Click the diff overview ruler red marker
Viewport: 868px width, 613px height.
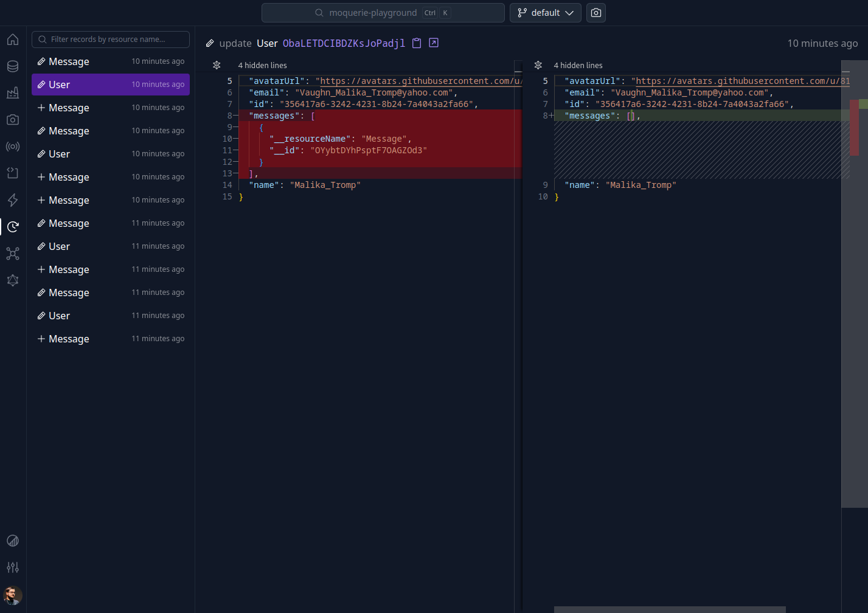coord(854,127)
